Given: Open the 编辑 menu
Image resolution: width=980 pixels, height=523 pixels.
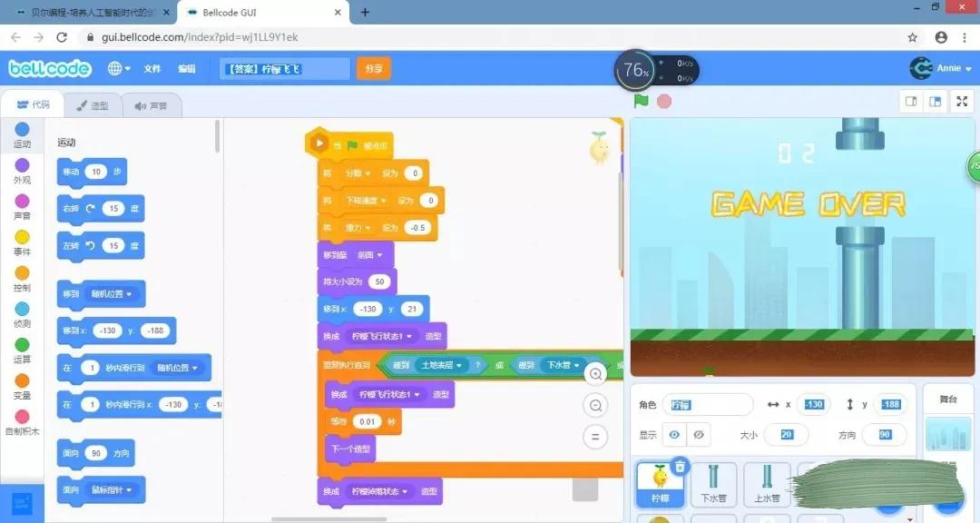Looking at the screenshot, I should (x=186, y=68).
